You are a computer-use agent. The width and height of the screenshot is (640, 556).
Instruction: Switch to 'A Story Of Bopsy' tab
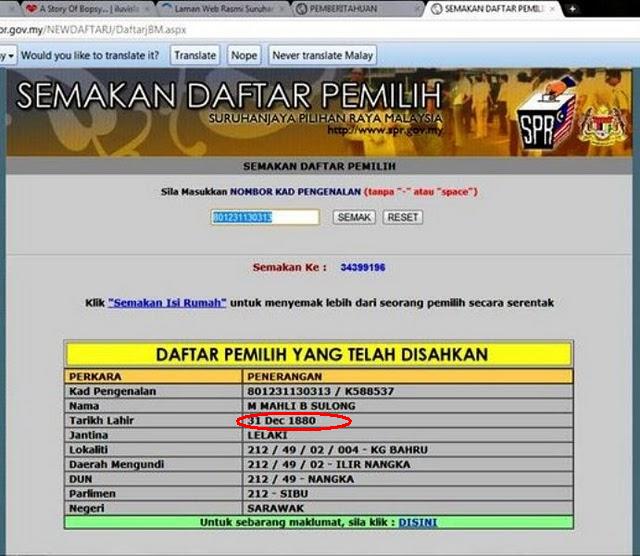pos(86,9)
